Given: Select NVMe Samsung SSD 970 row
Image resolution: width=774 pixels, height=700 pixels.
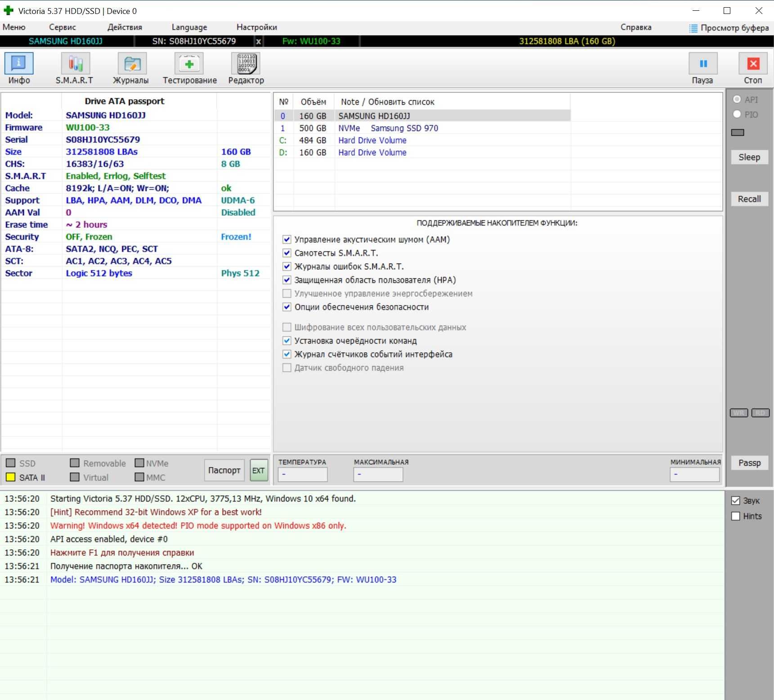Looking at the screenshot, I should pos(422,128).
